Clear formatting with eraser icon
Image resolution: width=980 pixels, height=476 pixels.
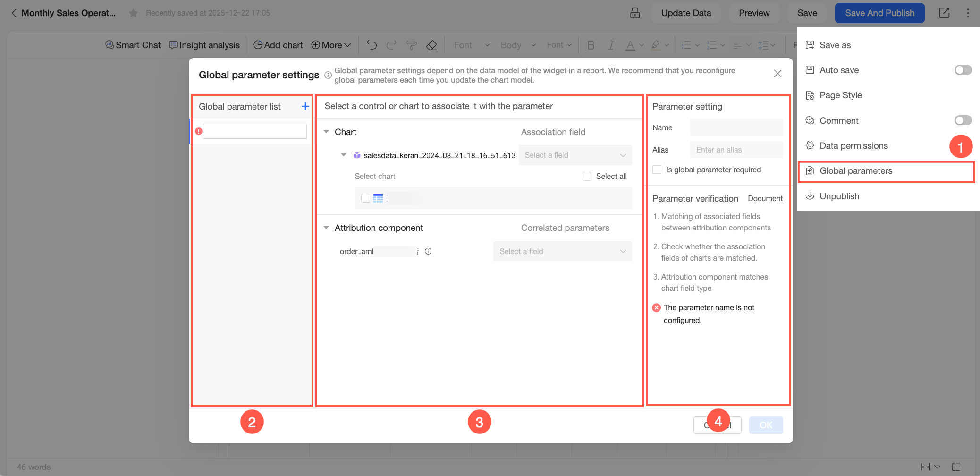point(431,45)
